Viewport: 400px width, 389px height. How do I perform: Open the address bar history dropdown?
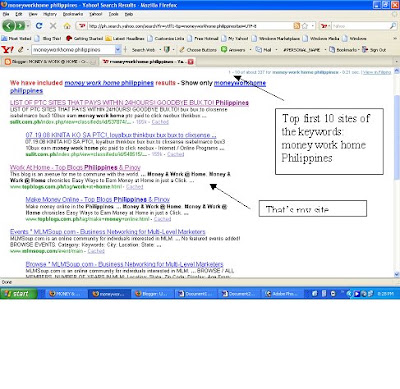pyautogui.click(x=312, y=26)
